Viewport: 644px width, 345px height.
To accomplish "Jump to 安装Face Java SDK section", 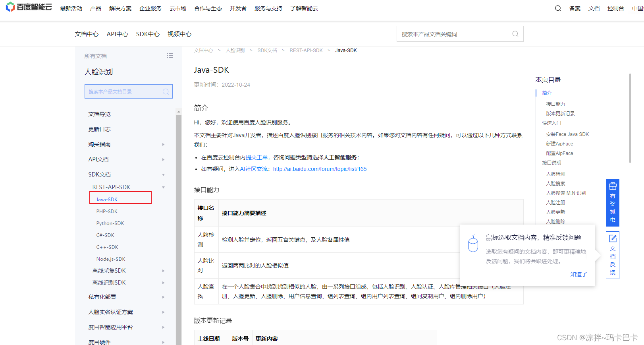I will pos(567,134).
